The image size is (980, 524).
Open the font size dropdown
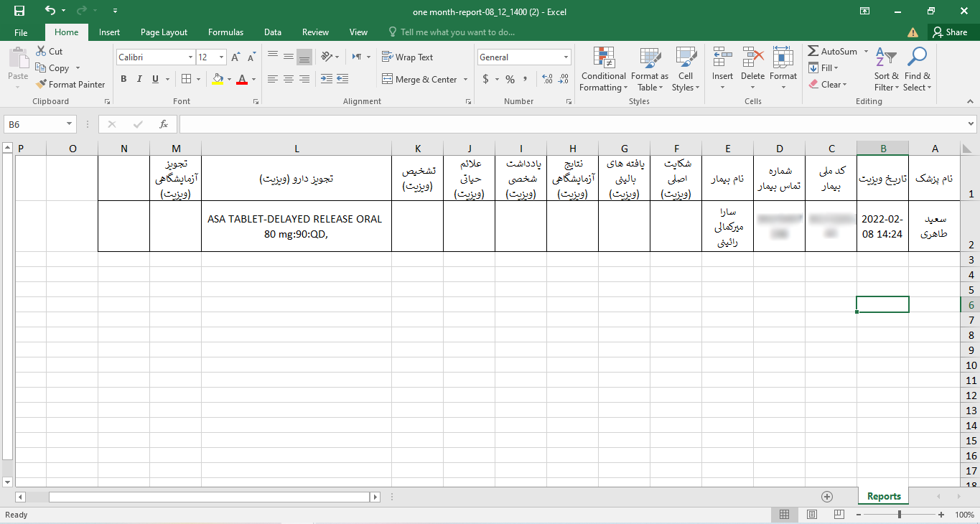click(x=222, y=57)
